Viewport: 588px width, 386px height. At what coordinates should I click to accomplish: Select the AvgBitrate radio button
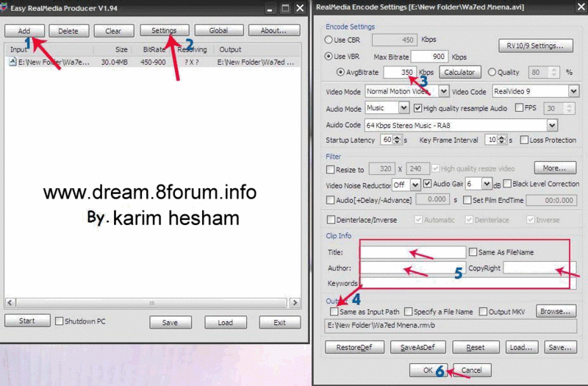coord(340,72)
